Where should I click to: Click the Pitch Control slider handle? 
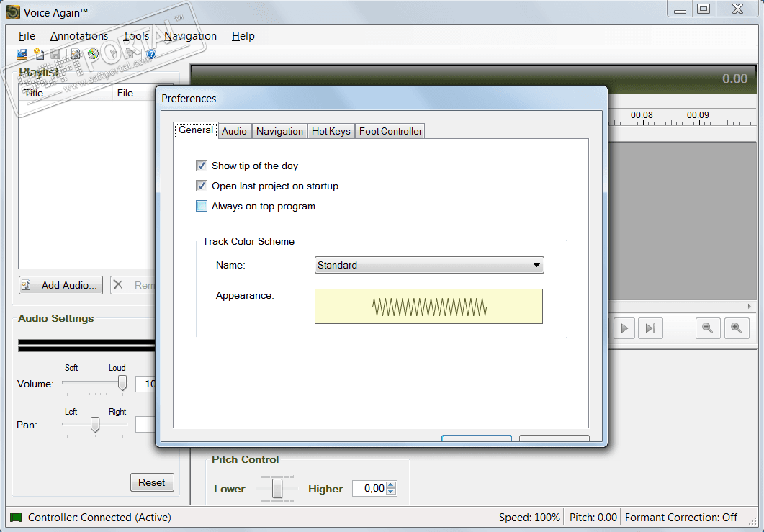277,488
